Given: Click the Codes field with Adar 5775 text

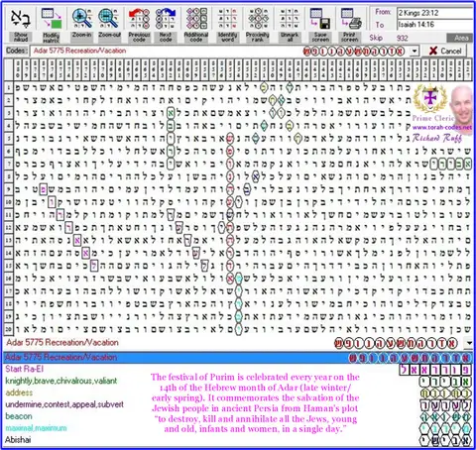Looking at the screenshot, I should [x=220, y=52].
